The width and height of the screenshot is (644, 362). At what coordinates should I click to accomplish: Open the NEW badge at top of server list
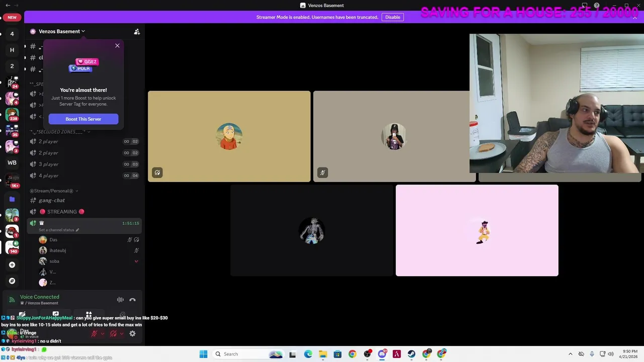click(x=12, y=18)
